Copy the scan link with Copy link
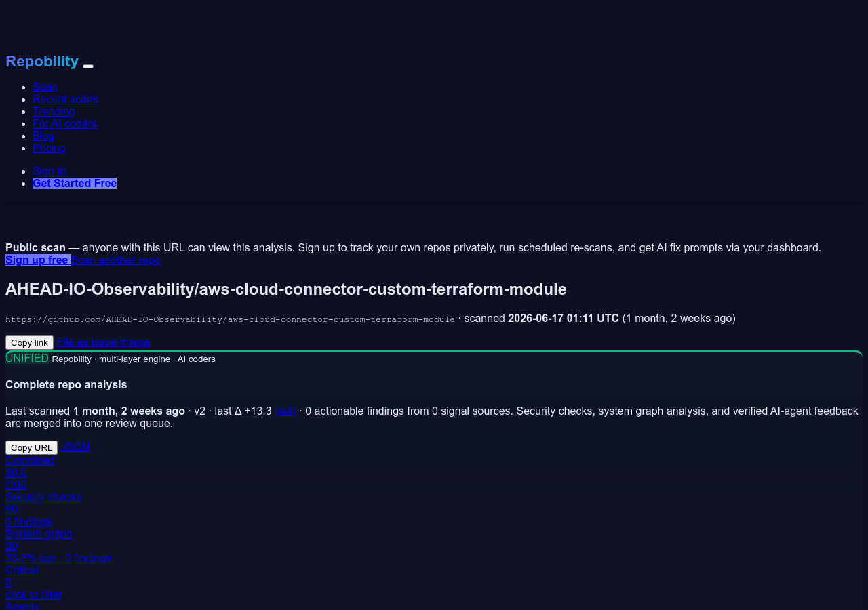868x610 pixels. [x=29, y=342]
